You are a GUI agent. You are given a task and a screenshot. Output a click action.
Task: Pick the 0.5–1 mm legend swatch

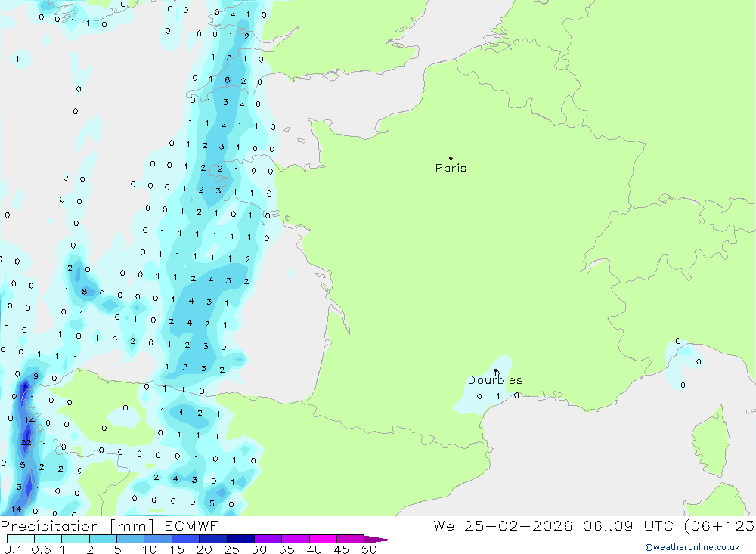48,539
